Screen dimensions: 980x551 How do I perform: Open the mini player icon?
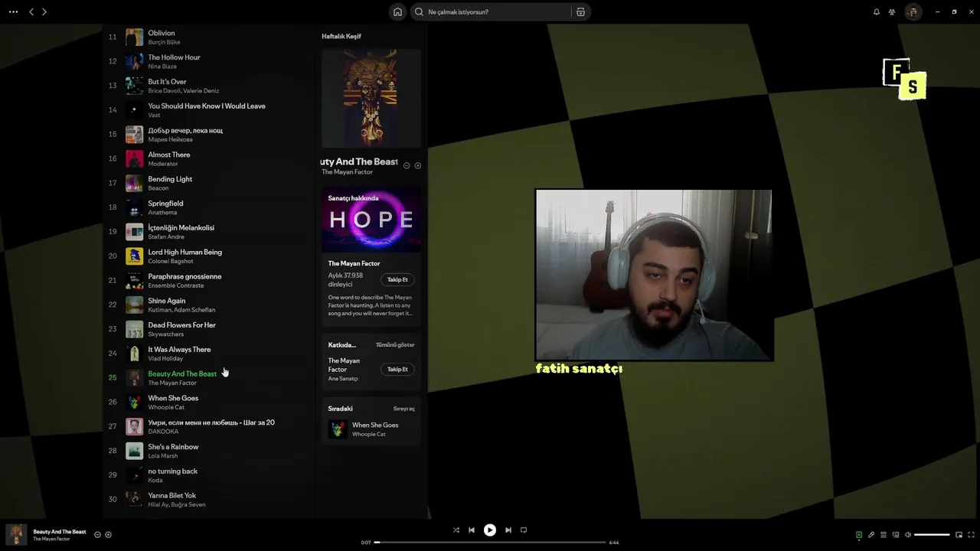pyautogui.click(x=959, y=535)
